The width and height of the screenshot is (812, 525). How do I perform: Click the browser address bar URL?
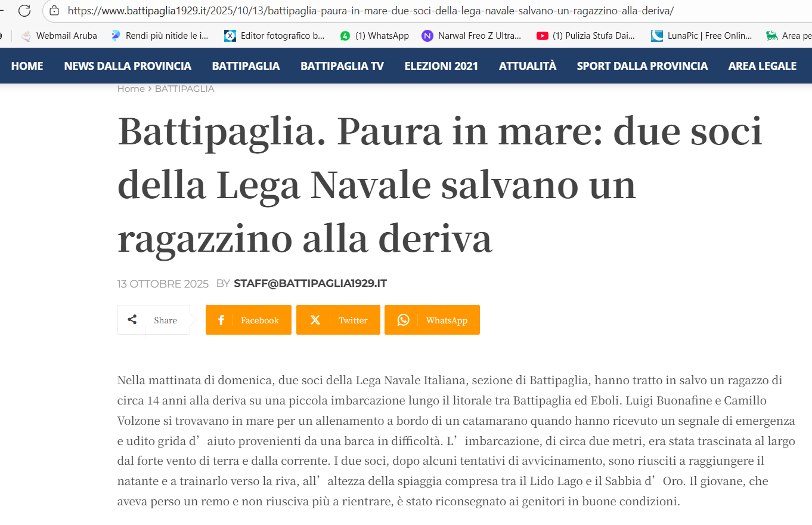click(x=370, y=10)
